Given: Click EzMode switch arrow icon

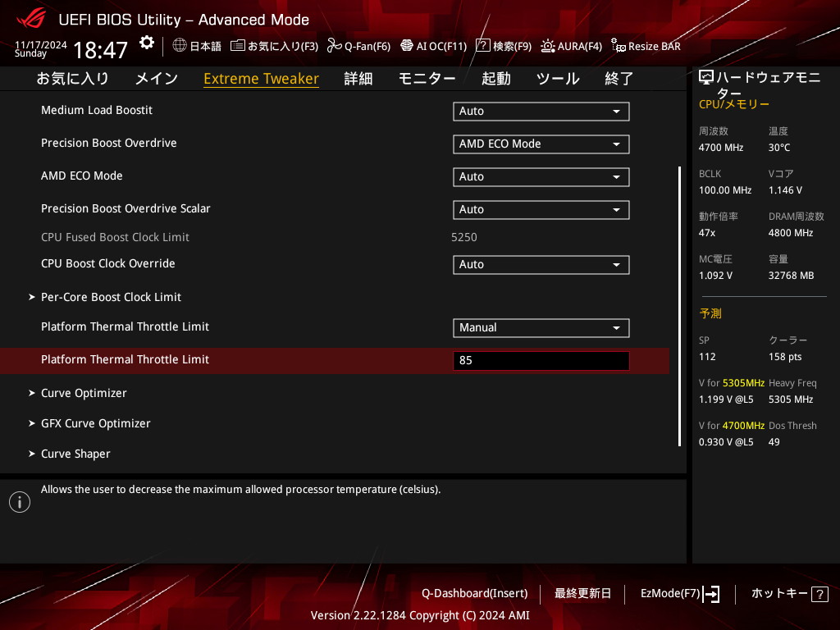Looking at the screenshot, I should [x=711, y=594].
